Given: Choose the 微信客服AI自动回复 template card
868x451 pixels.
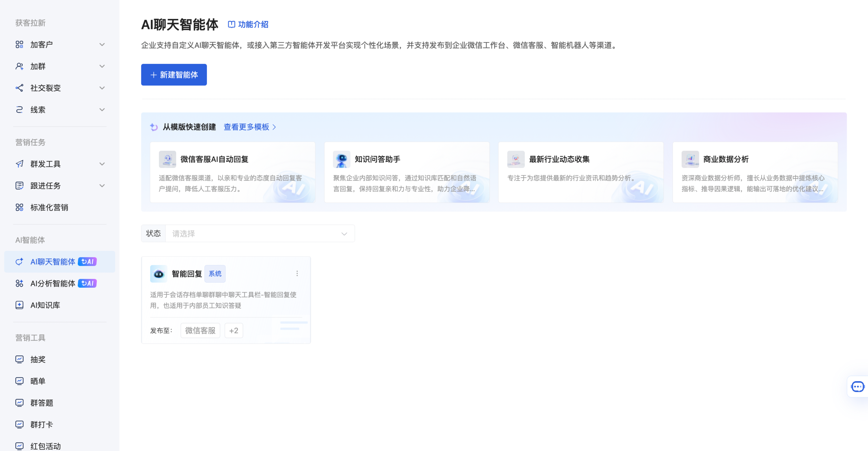Looking at the screenshot, I should pyautogui.click(x=233, y=172).
